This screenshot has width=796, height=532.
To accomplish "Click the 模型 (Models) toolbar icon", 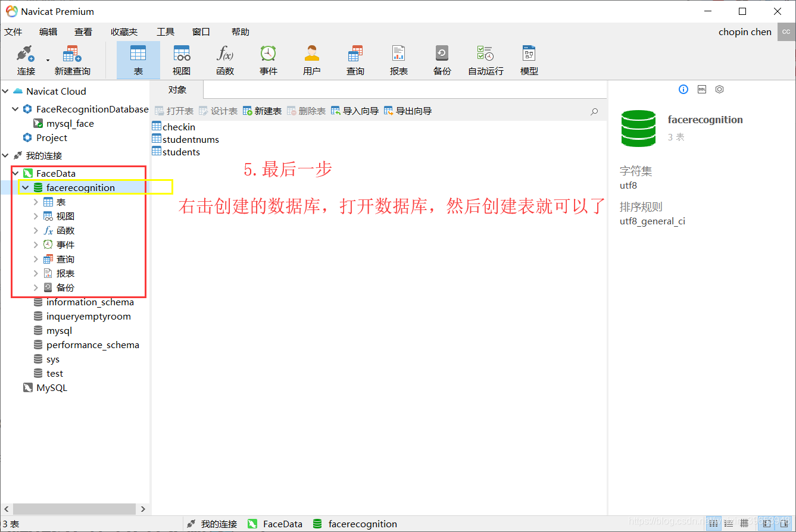I will (x=529, y=60).
